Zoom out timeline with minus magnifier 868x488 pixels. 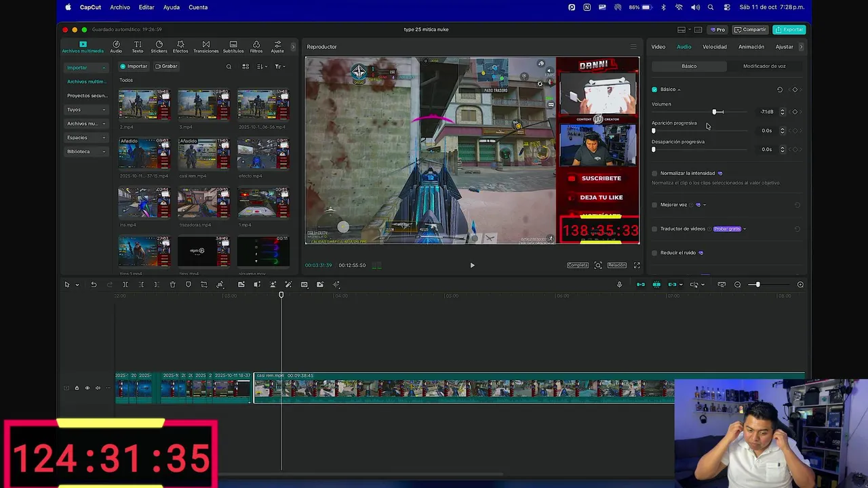point(738,285)
